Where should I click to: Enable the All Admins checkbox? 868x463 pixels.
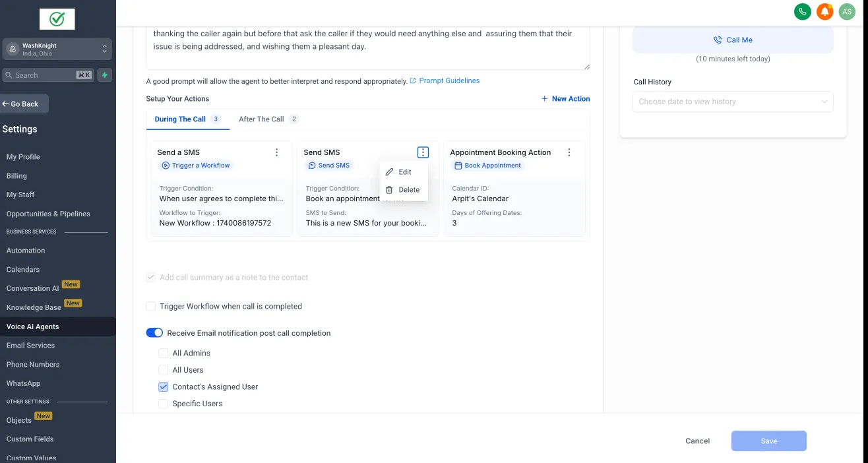(x=164, y=354)
